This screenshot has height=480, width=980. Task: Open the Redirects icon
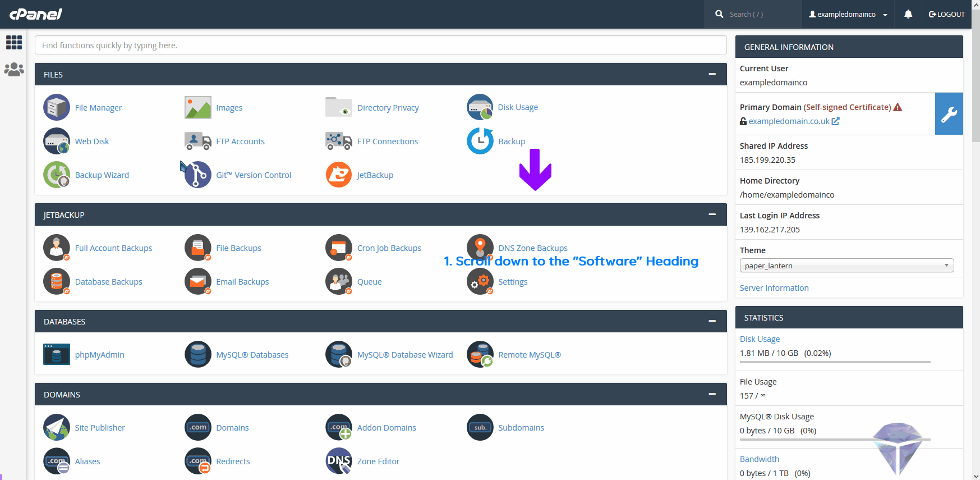(x=198, y=461)
